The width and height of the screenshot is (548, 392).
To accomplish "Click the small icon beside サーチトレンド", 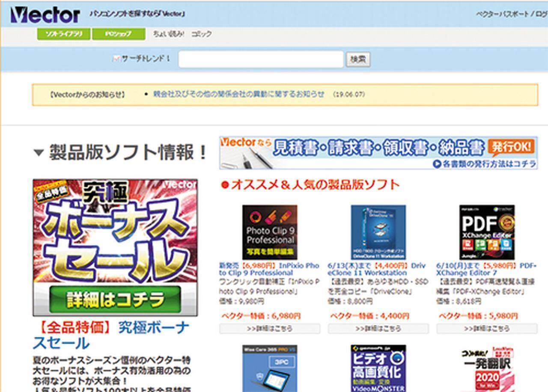I will click(116, 59).
